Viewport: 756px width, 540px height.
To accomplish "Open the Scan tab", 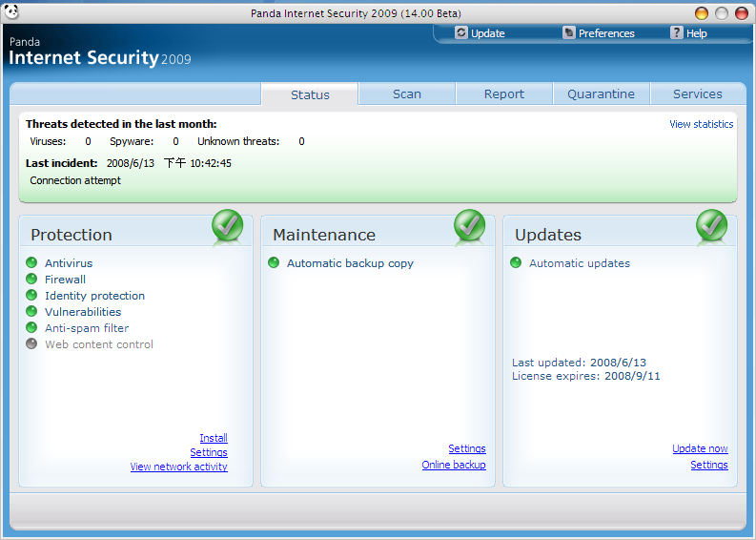I will (407, 93).
